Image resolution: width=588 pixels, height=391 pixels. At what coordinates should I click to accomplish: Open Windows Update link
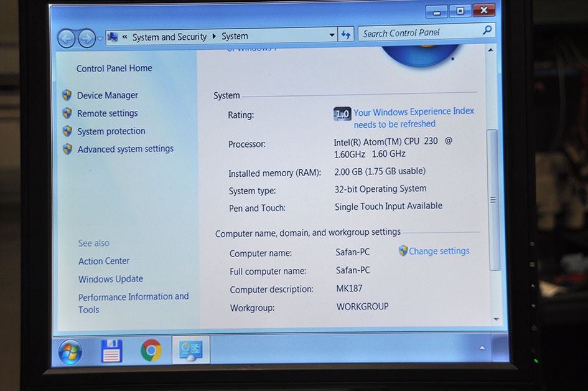point(111,279)
